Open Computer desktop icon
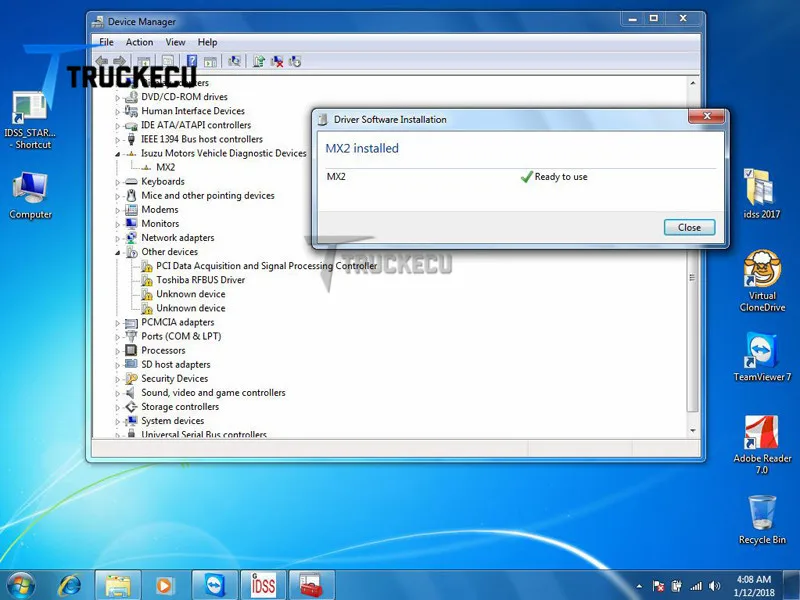 pos(30,196)
